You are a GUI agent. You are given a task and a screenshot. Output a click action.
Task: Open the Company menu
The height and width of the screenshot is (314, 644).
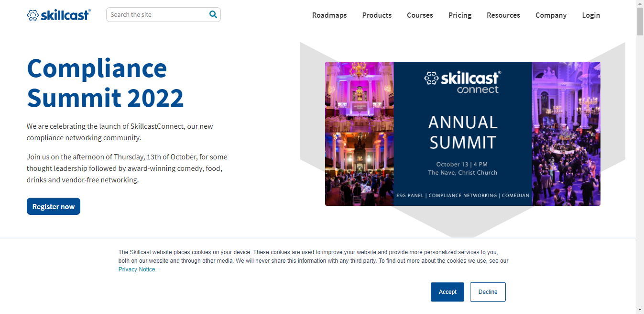pos(551,15)
